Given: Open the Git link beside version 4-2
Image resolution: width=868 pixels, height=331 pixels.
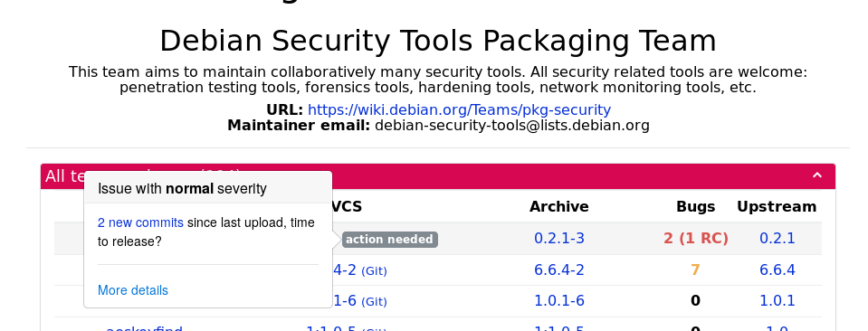Looking at the screenshot, I should tap(374, 271).
